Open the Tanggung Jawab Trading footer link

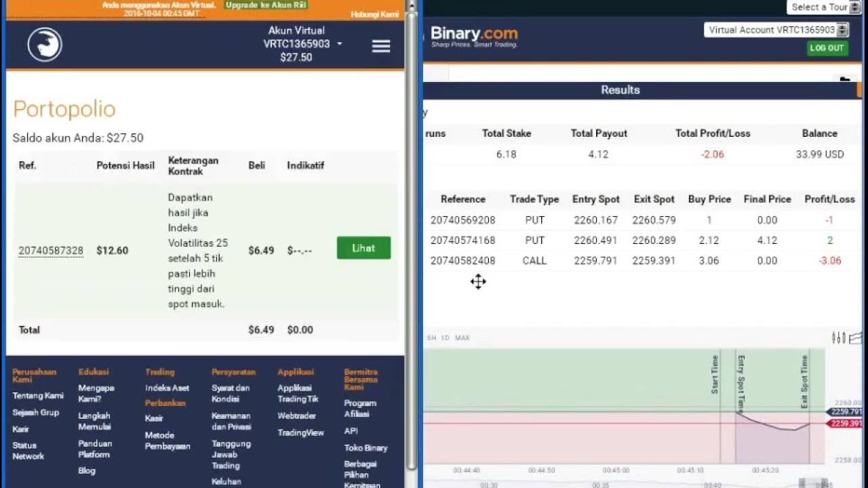tap(231, 454)
